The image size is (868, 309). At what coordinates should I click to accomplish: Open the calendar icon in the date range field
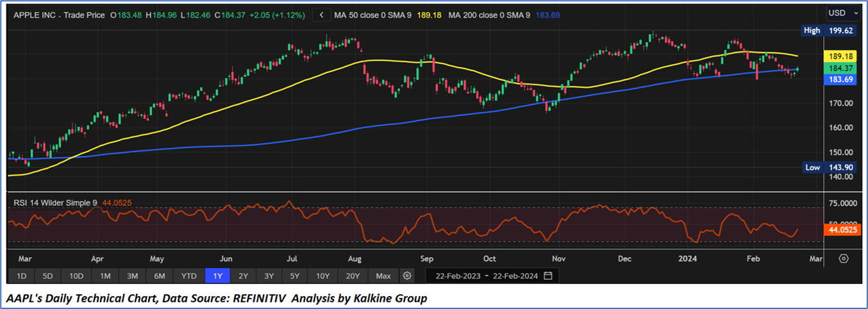point(548,276)
